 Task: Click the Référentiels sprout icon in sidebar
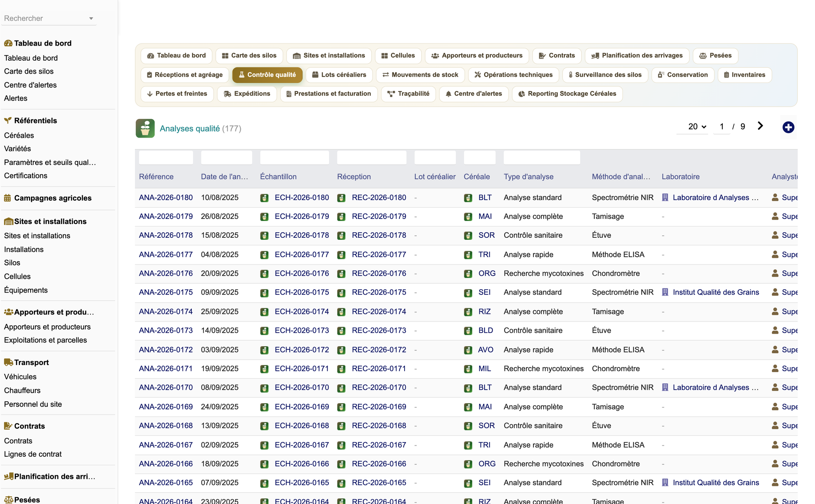tap(8, 121)
